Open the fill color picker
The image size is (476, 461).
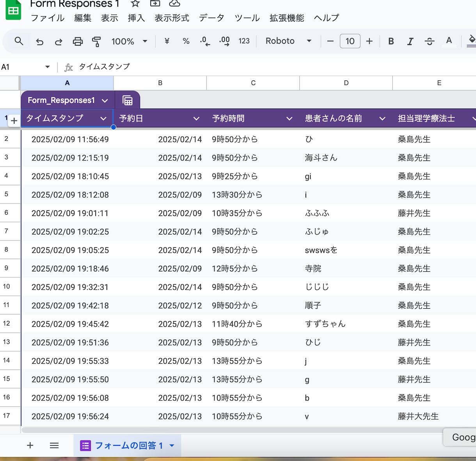[x=471, y=41]
